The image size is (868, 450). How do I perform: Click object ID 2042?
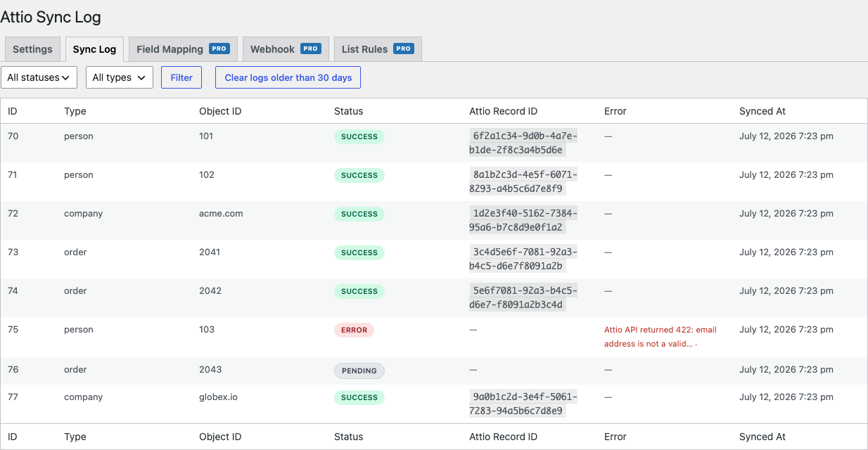click(210, 290)
